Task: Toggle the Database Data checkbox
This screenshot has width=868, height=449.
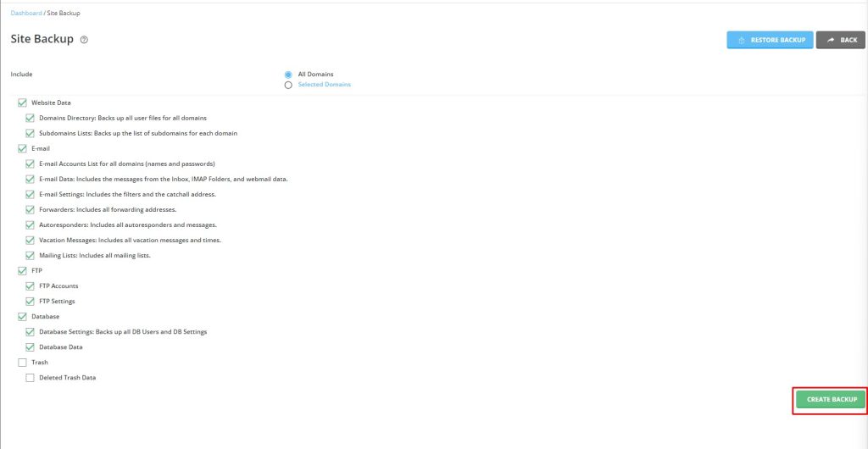Action: tap(30, 347)
